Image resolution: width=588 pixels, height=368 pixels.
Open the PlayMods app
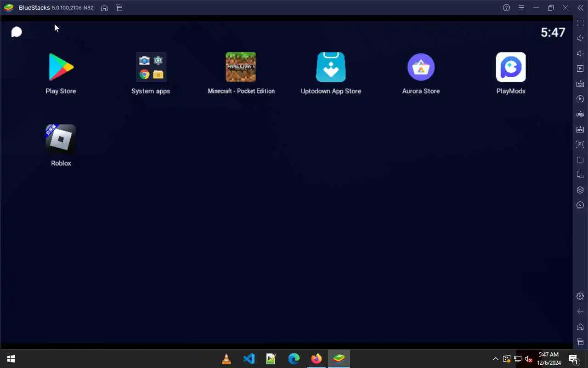click(x=511, y=67)
